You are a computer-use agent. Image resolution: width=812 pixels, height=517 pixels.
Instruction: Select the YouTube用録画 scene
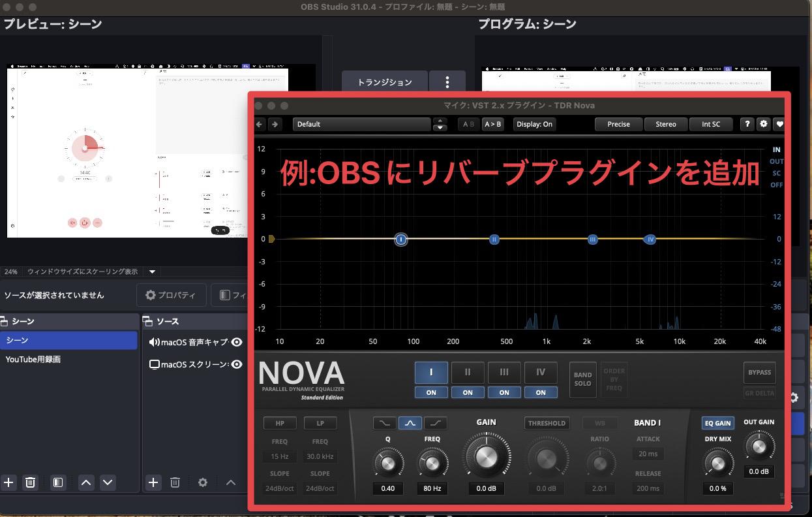33,359
